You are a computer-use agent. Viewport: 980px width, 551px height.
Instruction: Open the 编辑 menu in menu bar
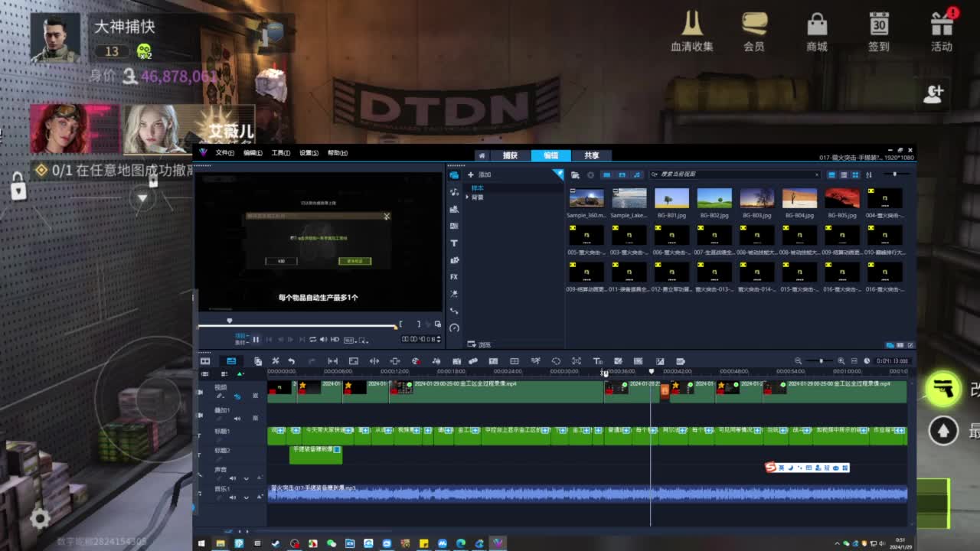click(x=253, y=153)
